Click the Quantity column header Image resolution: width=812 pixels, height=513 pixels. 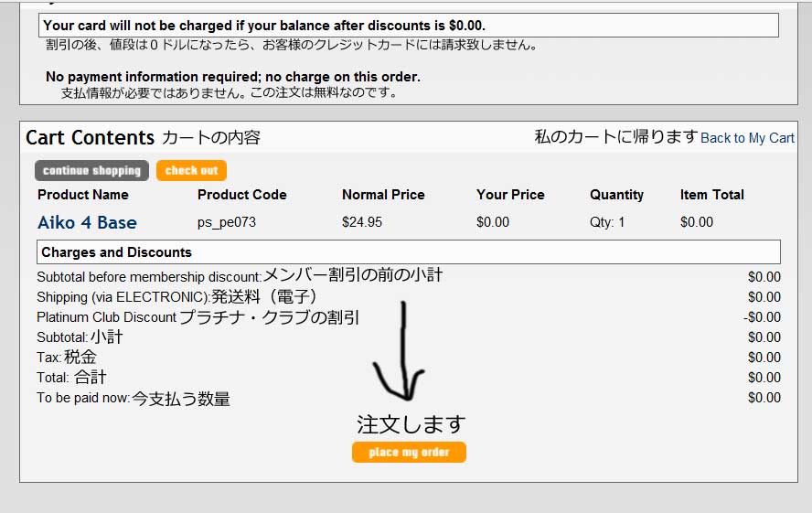point(616,195)
